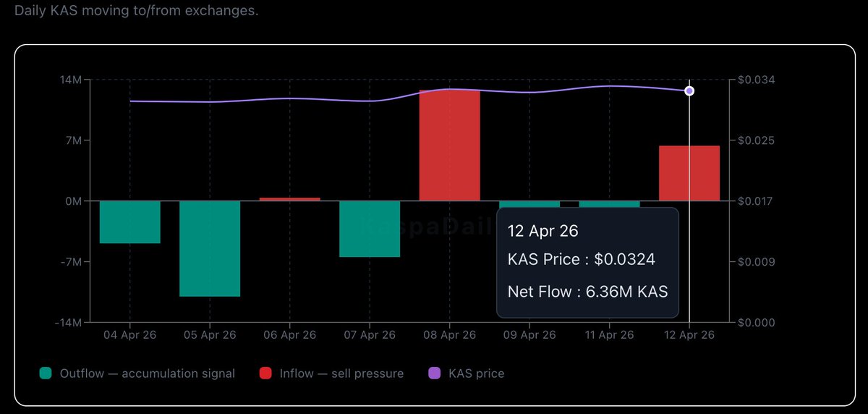
Task: Click the purple KAS price legend swatch
Action: (x=435, y=373)
